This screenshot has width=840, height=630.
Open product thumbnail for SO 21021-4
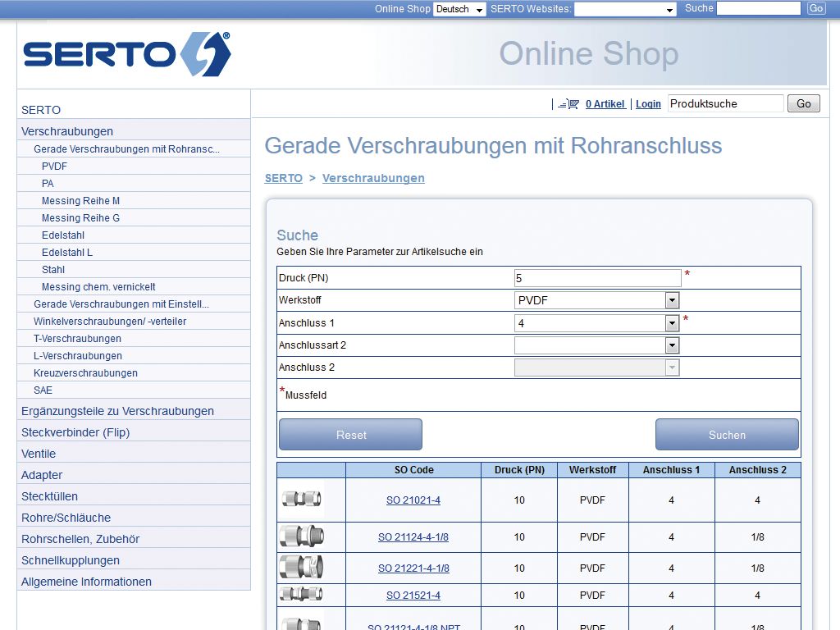[302, 500]
